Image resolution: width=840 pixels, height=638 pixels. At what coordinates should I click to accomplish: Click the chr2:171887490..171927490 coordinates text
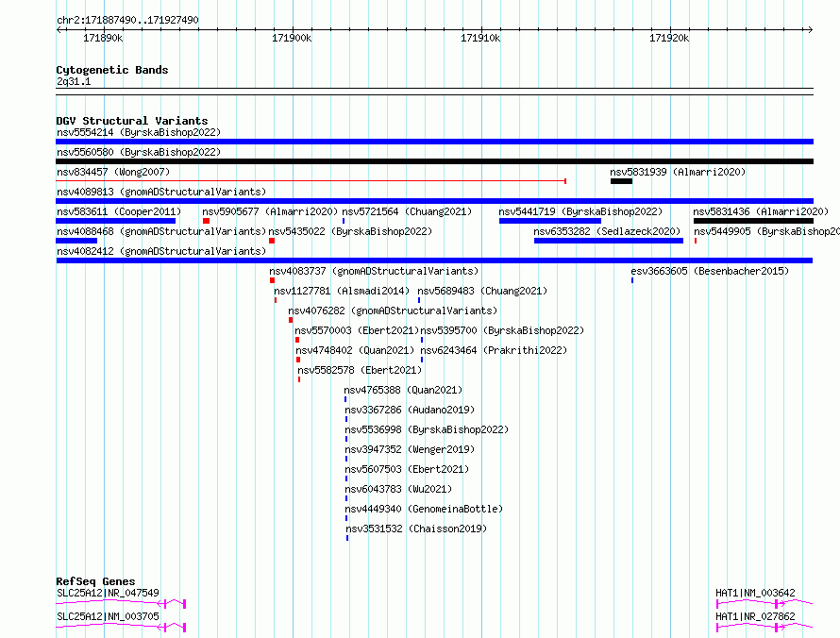coord(127,20)
